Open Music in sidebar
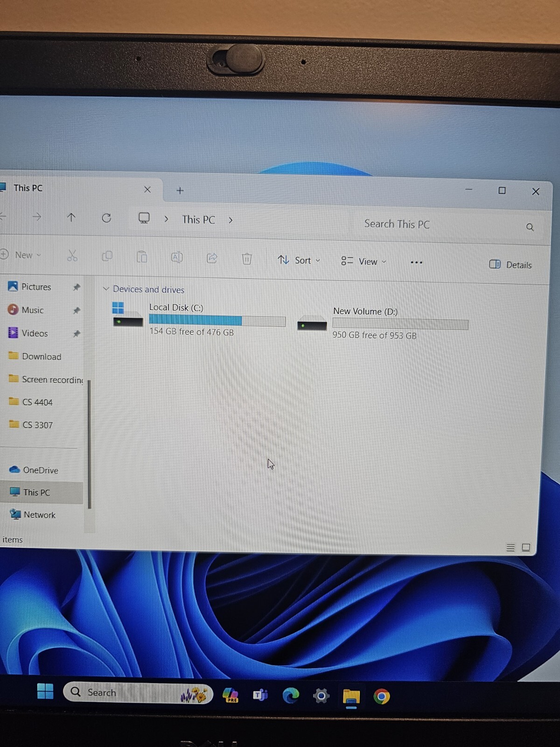The image size is (560, 747). (33, 310)
